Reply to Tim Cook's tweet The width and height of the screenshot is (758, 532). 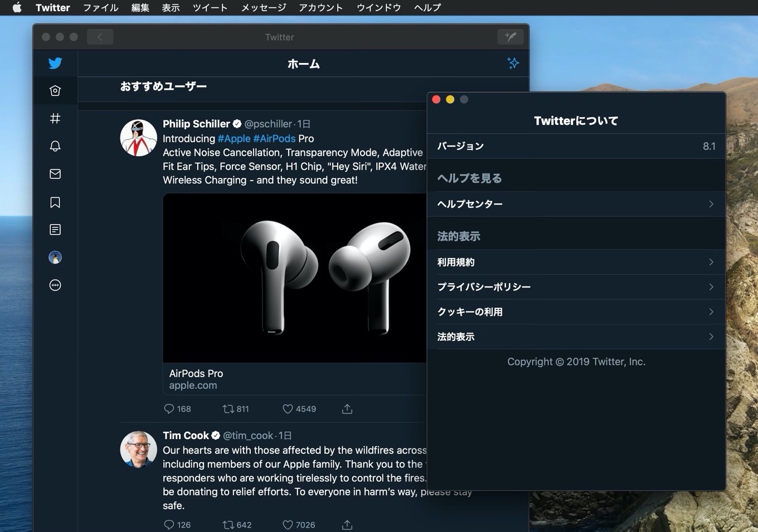click(x=169, y=525)
